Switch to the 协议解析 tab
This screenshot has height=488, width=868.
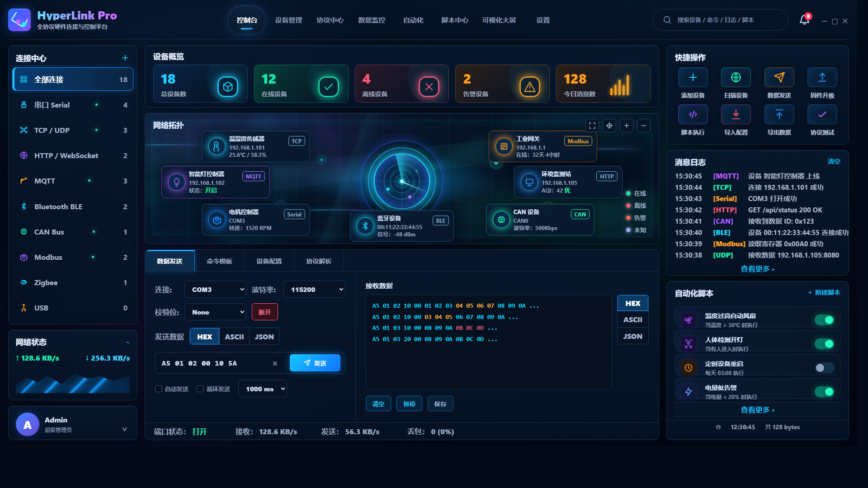click(319, 261)
